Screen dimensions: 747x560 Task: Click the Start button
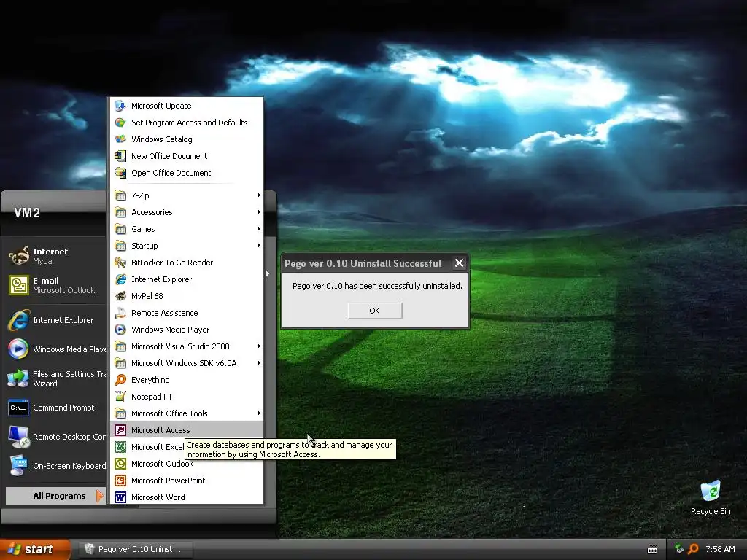tap(35, 549)
